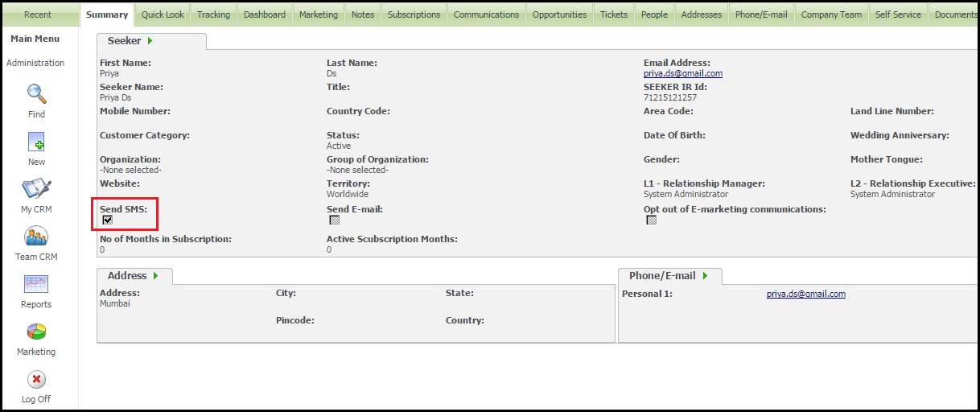Select the Recent tab
Image resolution: width=980 pixels, height=412 pixels.
pyautogui.click(x=38, y=14)
